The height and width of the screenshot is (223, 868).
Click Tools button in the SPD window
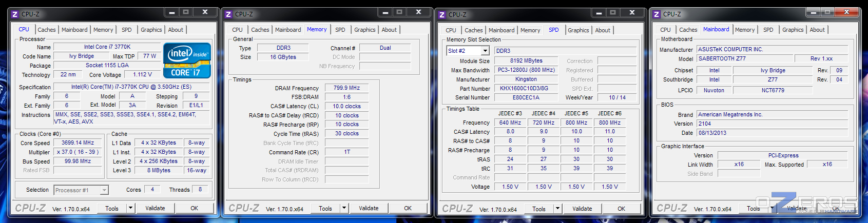pos(539,209)
